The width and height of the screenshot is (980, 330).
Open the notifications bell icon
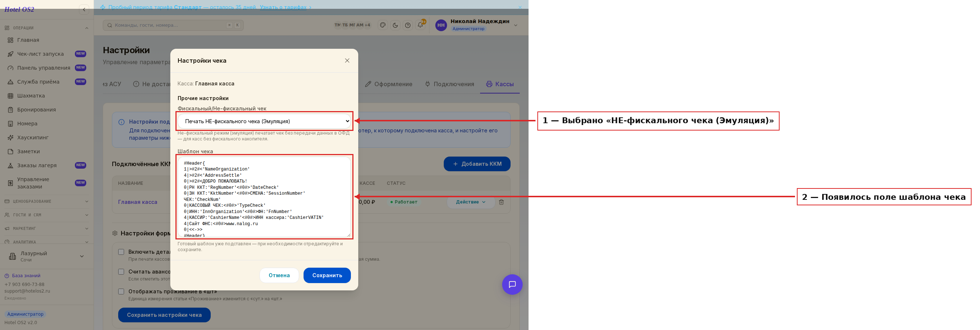click(420, 25)
